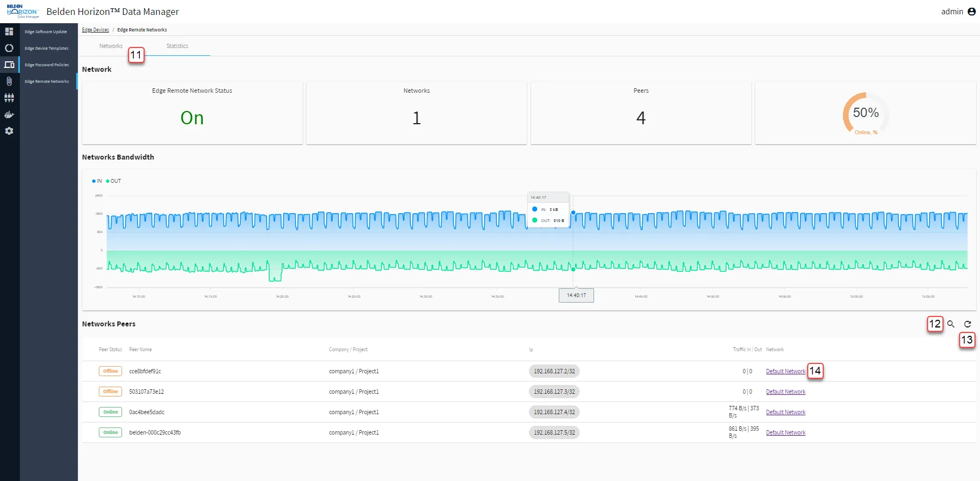Open Default Network link for cce8bfdef91c
This screenshot has height=481, width=980.
786,372
